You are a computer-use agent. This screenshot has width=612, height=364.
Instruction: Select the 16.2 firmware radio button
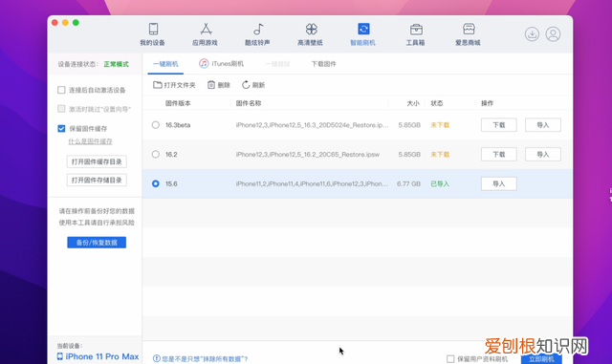[x=155, y=154]
